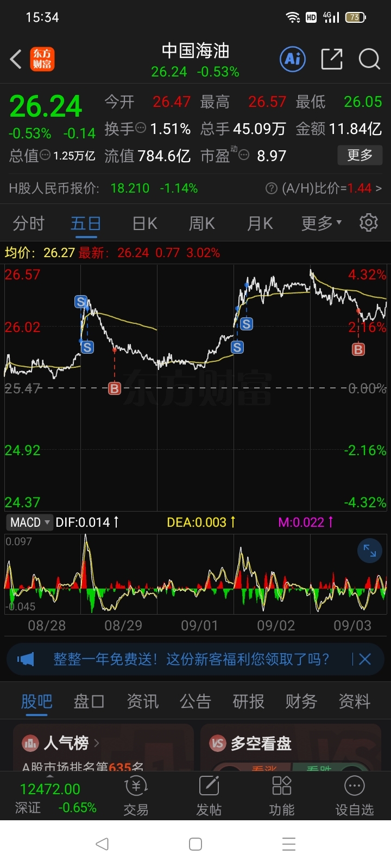Tap the B marker on 09/03
Screen dimensions: 391x868
coord(358,350)
